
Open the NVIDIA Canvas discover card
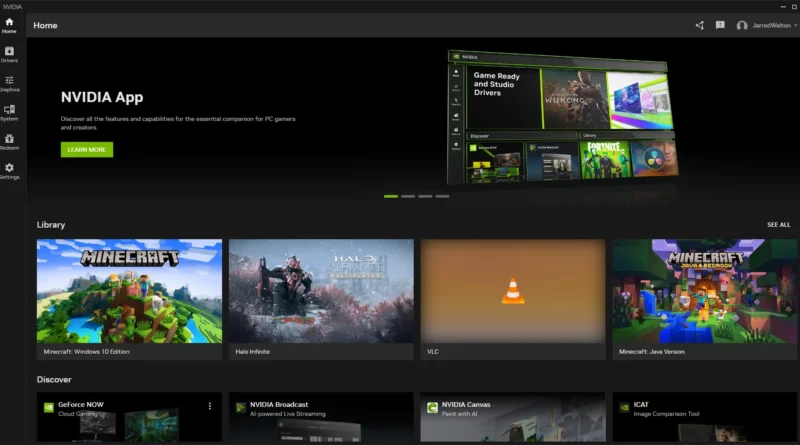coord(513,417)
